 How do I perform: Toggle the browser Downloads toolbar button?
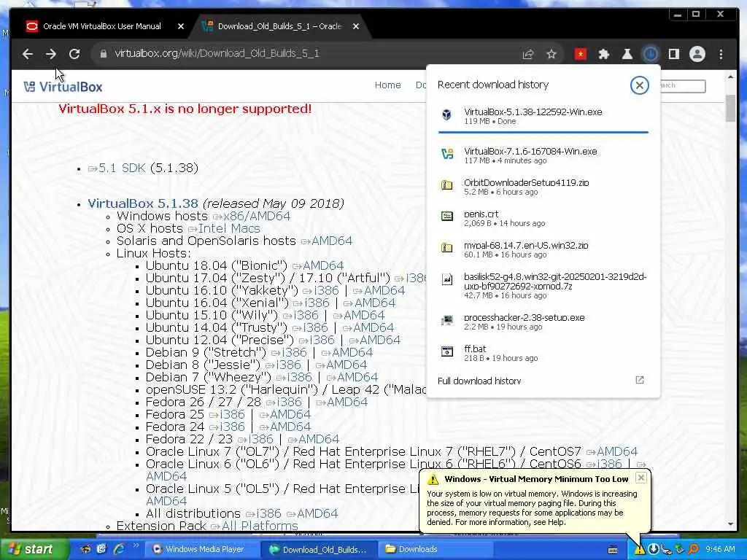pyautogui.click(x=650, y=54)
